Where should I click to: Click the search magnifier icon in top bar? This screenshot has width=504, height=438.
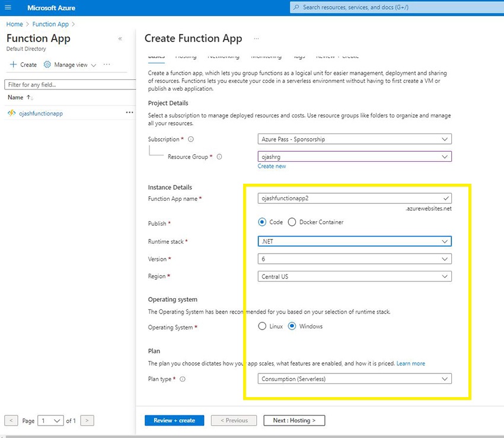click(296, 7)
